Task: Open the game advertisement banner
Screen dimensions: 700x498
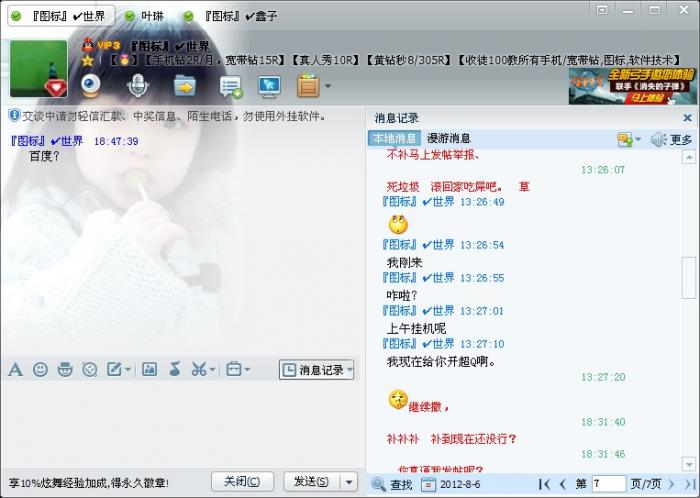Action: click(x=632, y=86)
